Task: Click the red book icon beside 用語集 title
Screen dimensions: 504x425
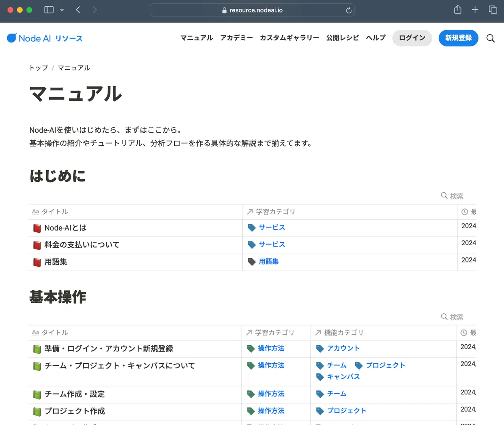Action: (37, 262)
